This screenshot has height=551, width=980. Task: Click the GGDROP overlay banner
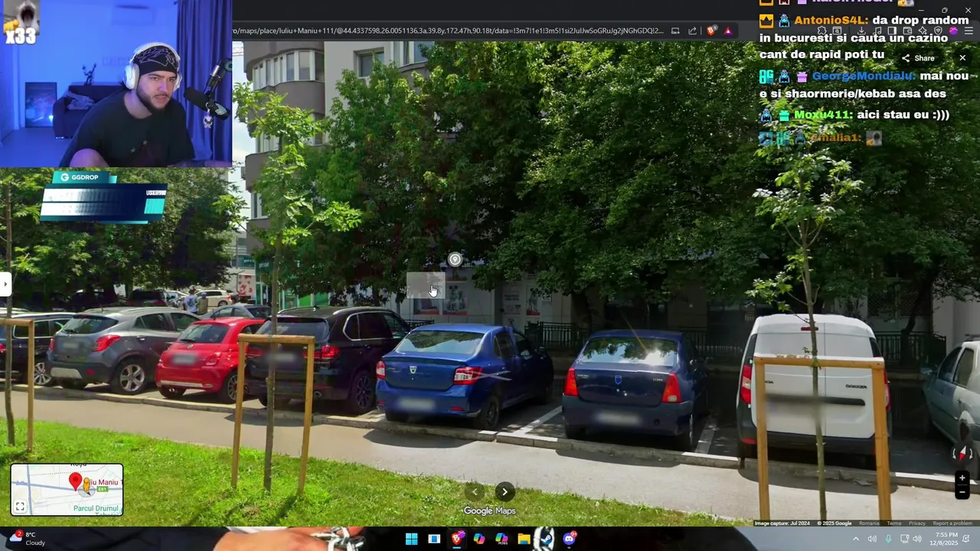[103, 197]
